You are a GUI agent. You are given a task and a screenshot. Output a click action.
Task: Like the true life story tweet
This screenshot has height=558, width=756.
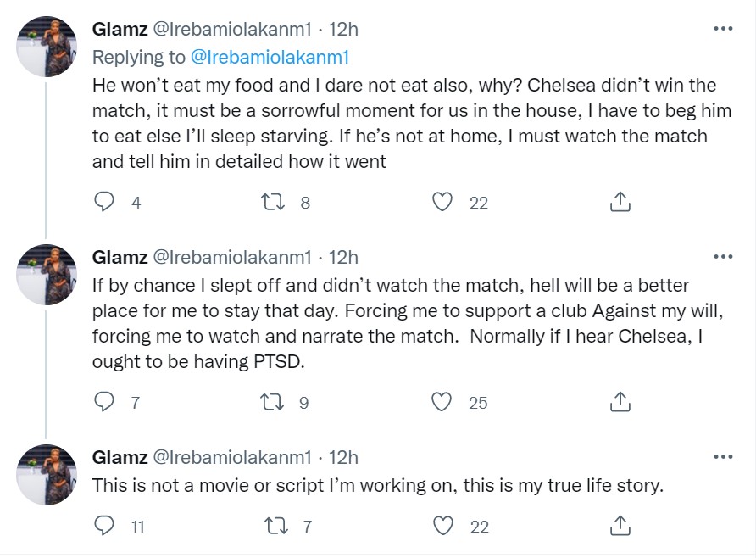(442, 527)
